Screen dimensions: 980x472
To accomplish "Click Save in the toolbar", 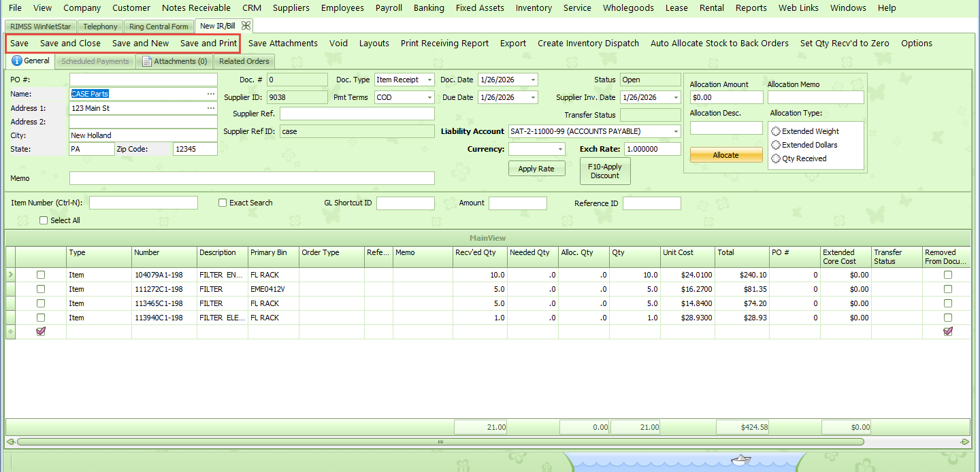I will click(x=20, y=43).
